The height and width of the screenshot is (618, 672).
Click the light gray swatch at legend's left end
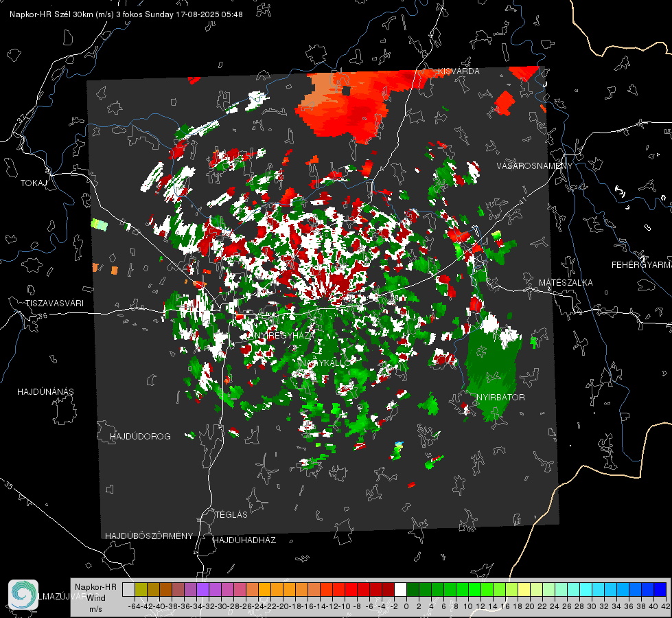(x=128, y=590)
